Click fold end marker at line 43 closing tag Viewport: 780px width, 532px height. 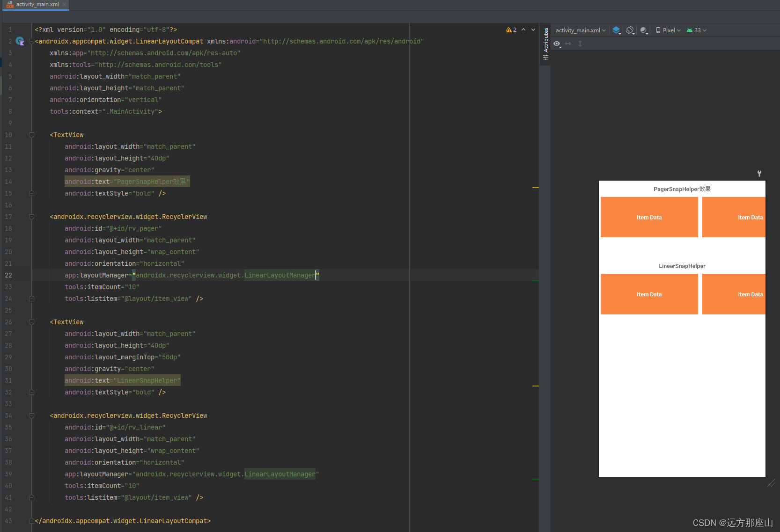click(x=31, y=521)
